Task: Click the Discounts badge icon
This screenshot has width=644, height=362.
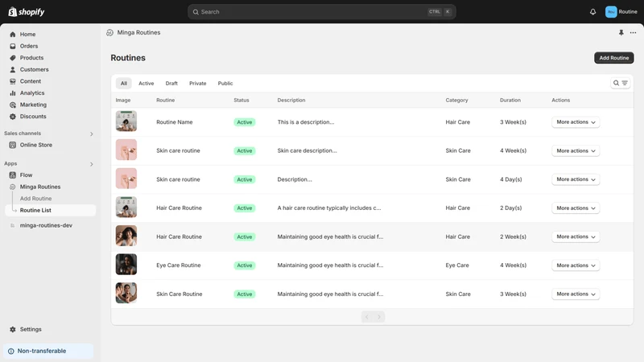Action: point(13,117)
